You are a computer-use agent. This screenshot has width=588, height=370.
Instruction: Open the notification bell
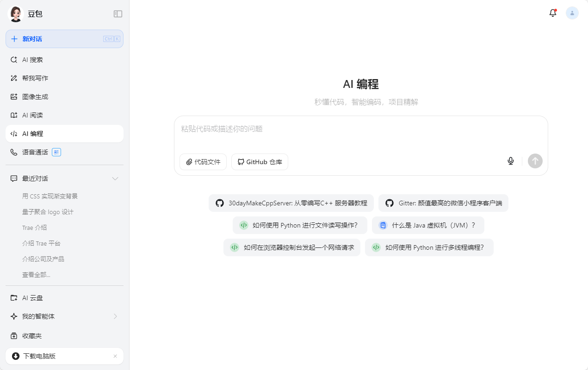(552, 13)
